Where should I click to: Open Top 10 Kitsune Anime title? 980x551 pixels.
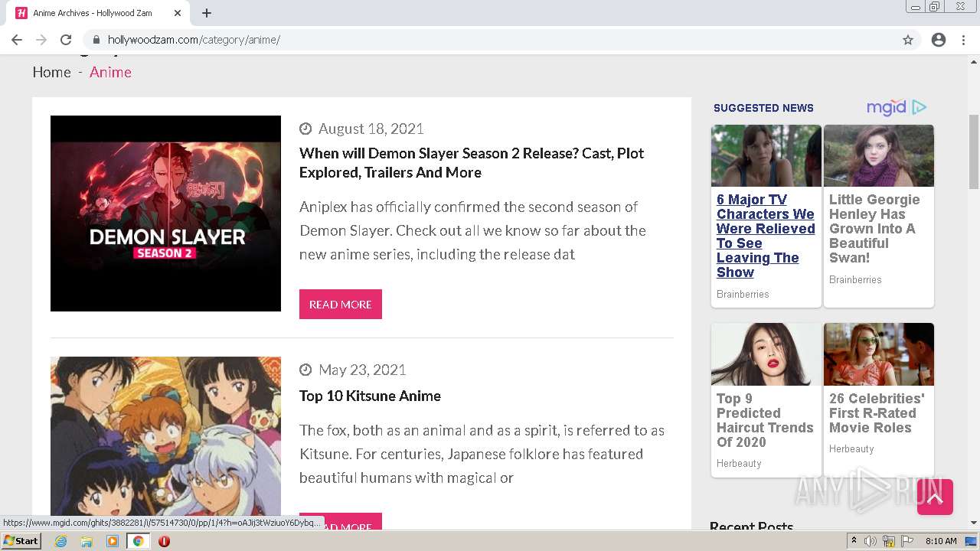[x=370, y=396]
